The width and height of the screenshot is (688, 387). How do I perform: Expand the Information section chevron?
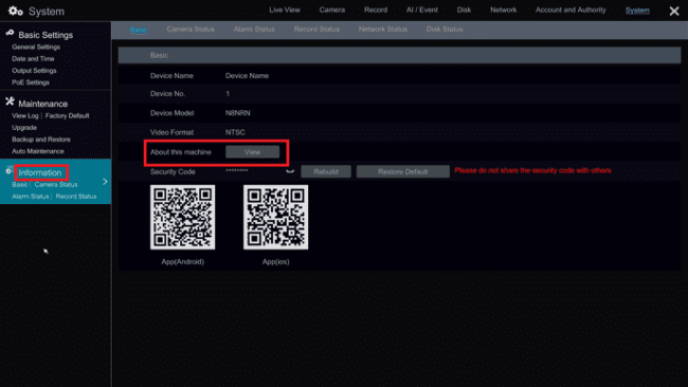point(105,181)
